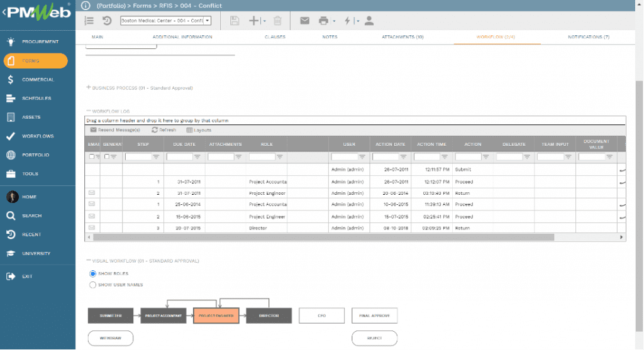644x350 pixels.
Task: Open the Add button dropdown arrow
Action: click(x=264, y=21)
